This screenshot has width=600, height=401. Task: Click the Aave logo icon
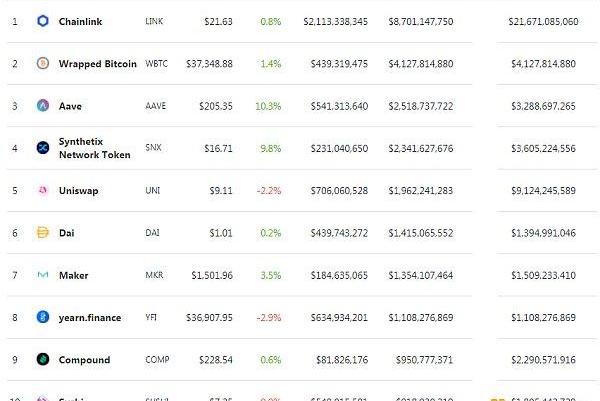[x=43, y=105]
